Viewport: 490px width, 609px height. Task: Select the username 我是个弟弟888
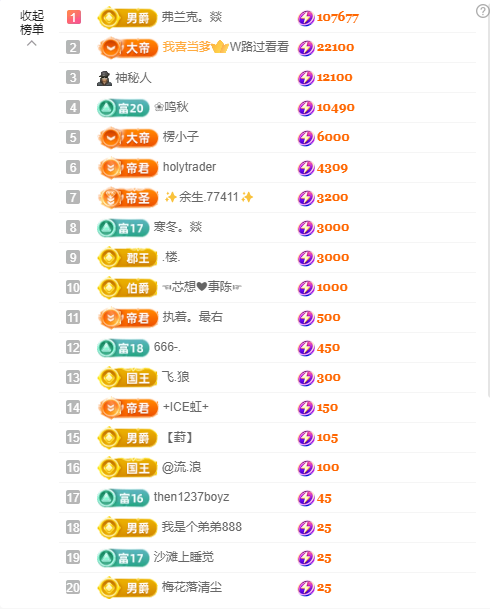202,527
